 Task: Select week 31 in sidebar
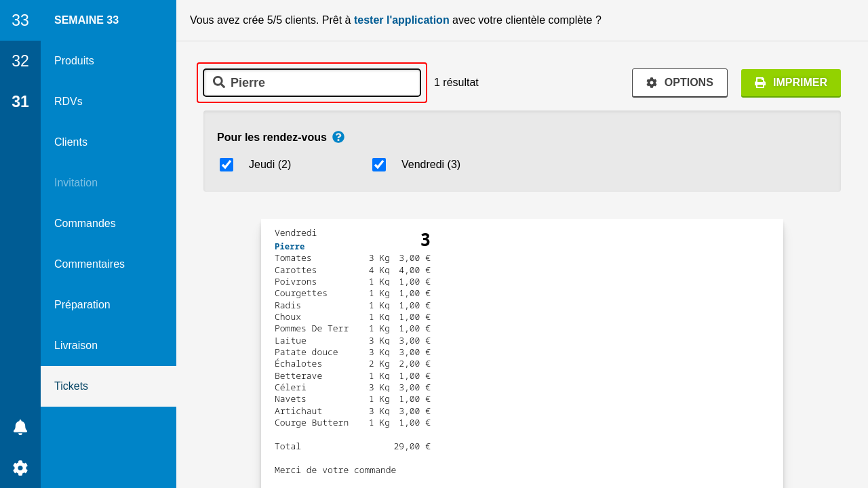[x=20, y=102]
